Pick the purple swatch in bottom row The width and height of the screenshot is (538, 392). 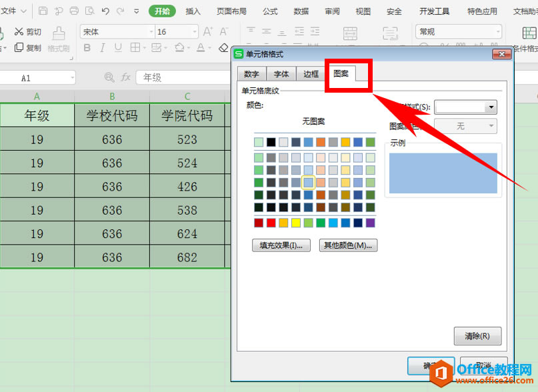[x=370, y=223]
